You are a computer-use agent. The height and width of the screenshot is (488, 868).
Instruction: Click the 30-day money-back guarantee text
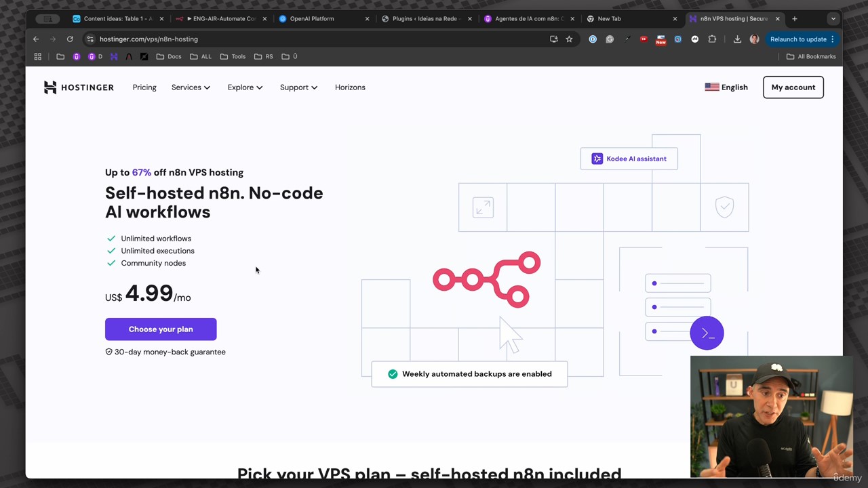point(170,352)
